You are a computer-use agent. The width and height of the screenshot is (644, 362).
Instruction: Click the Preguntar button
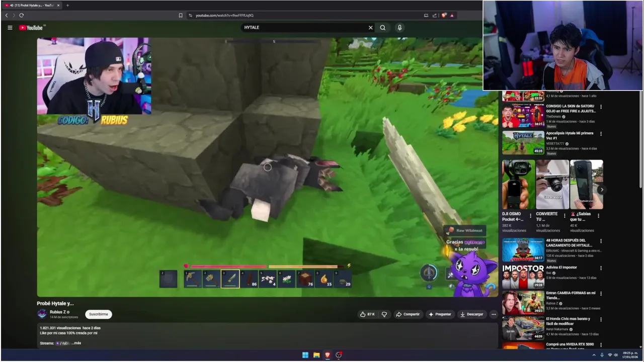pyautogui.click(x=440, y=314)
